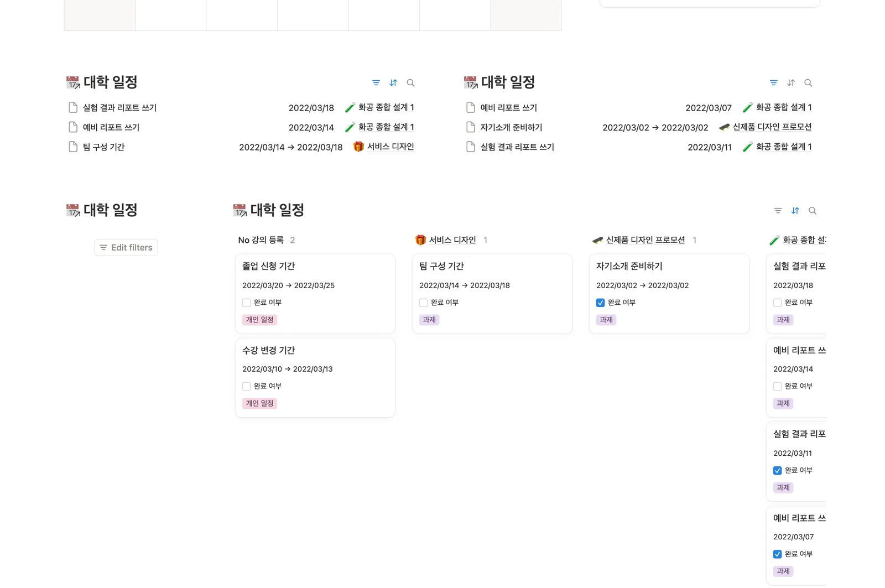This screenshot has height=588, width=885.
Task: Open 서비스 디자인 relation in the 팀 구성 기간 list row
Action: (384, 147)
